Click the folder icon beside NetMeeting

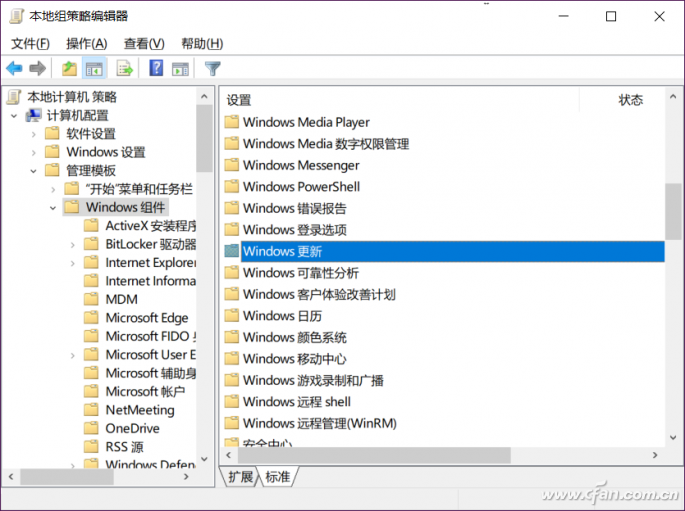click(91, 409)
